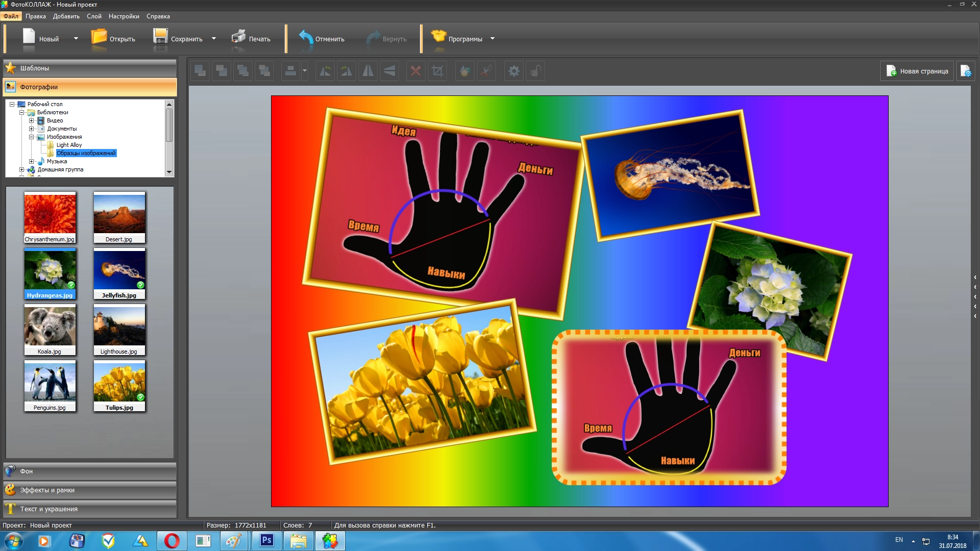Image resolution: width=980 pixels, height=551 pixels.
Task: Click the Отменить undo button
Action: pos(322,39)
